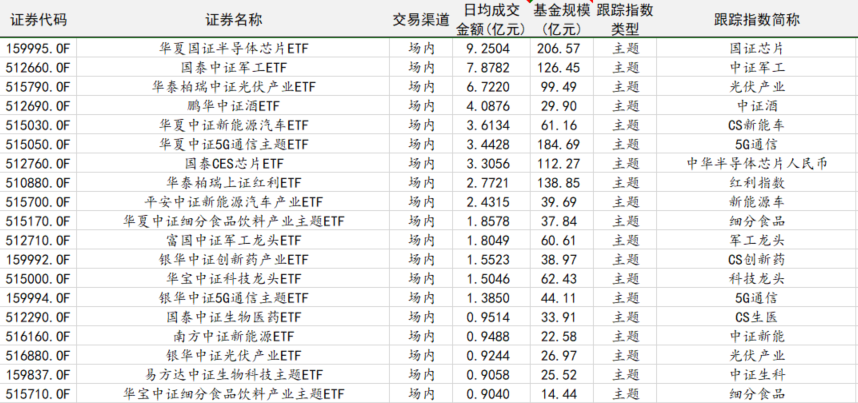Select the turnover value 4.0876
Image resolution: width=858 pixels, height=403 pixels.
click(x=488, y=106)
